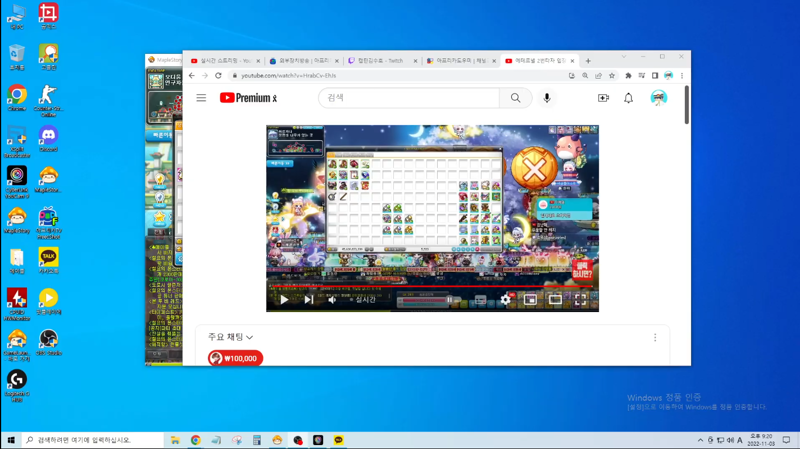Open the MapleStory window title bar
Screen dimensions: 800x449
tap(164, 60)
